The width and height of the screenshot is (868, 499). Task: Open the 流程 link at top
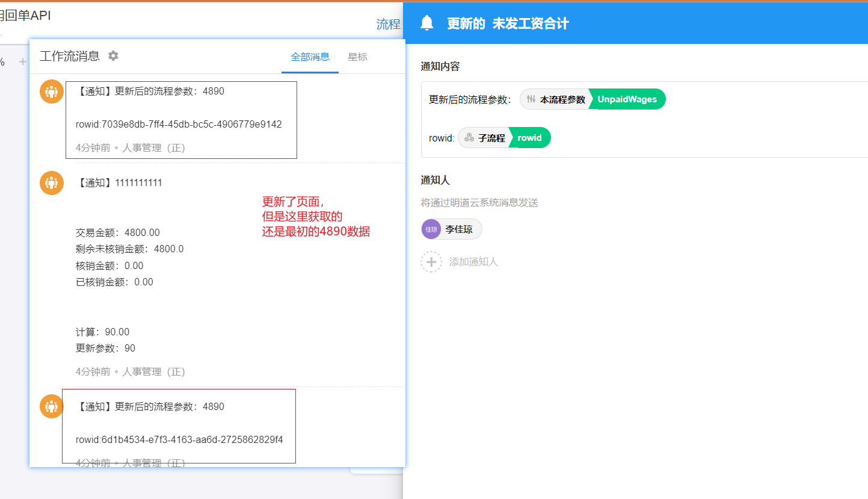pos(388,24)
